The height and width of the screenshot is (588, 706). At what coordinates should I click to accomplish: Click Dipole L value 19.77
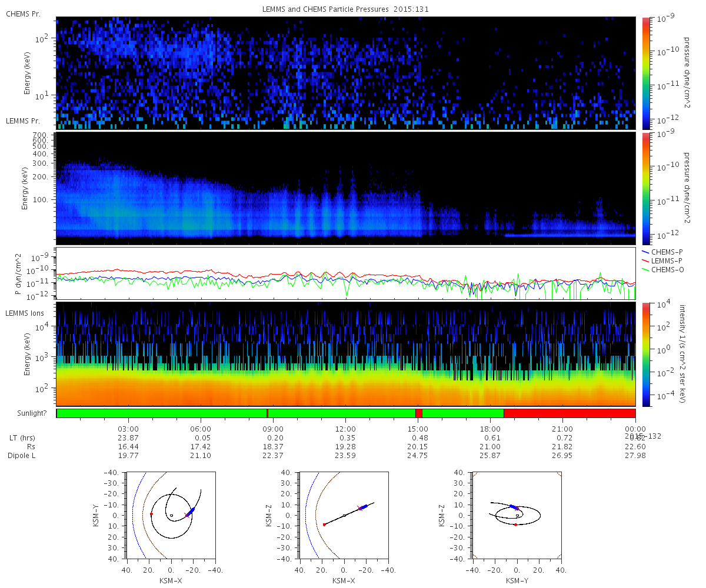[x=128, y=456]
